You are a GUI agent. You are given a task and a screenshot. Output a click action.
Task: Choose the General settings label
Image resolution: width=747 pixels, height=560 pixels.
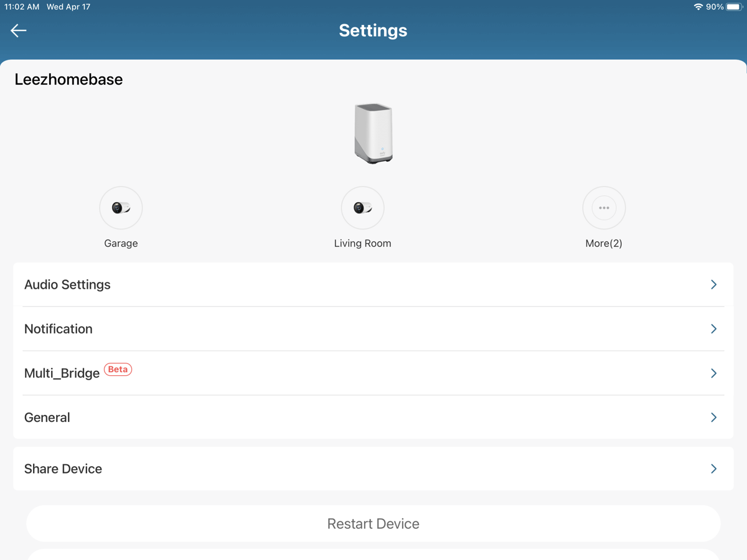(x=47, y=418)
